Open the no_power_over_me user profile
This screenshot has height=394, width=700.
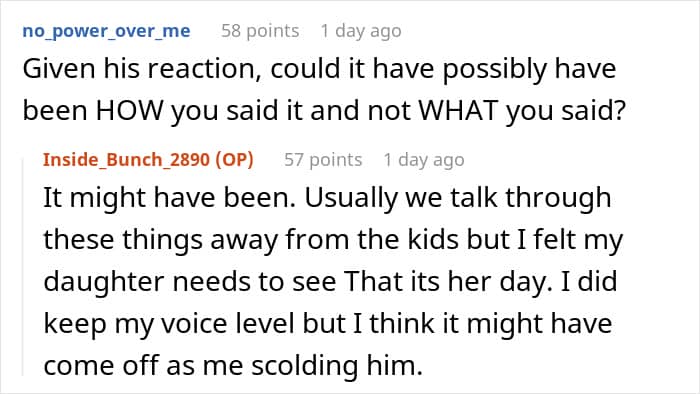click(x=106, y=31)
